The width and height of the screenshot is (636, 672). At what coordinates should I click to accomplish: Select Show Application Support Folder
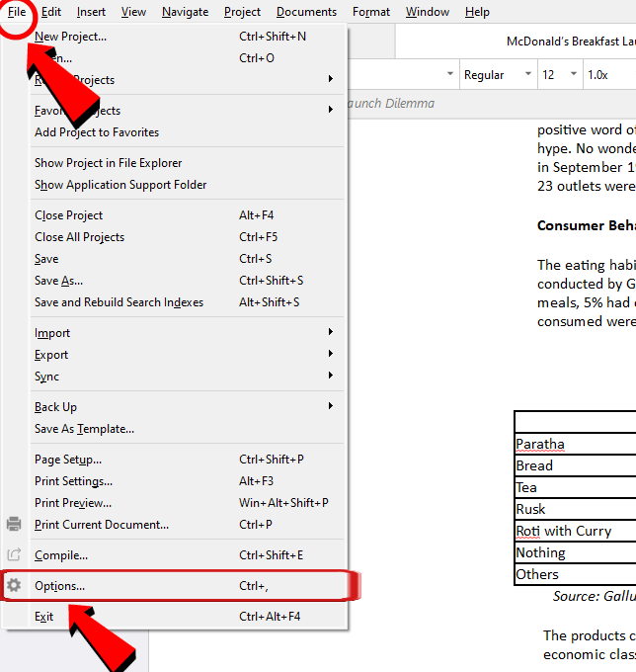coord(188,185)
